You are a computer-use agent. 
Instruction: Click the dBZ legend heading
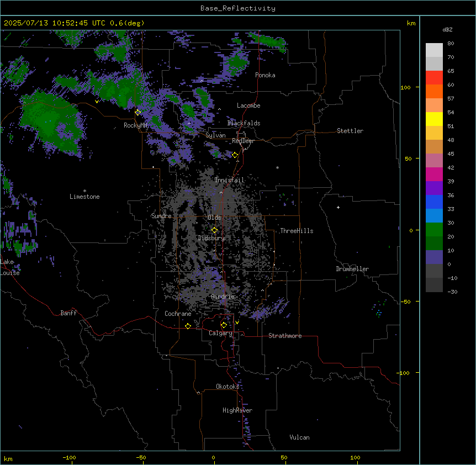[447, 30]
